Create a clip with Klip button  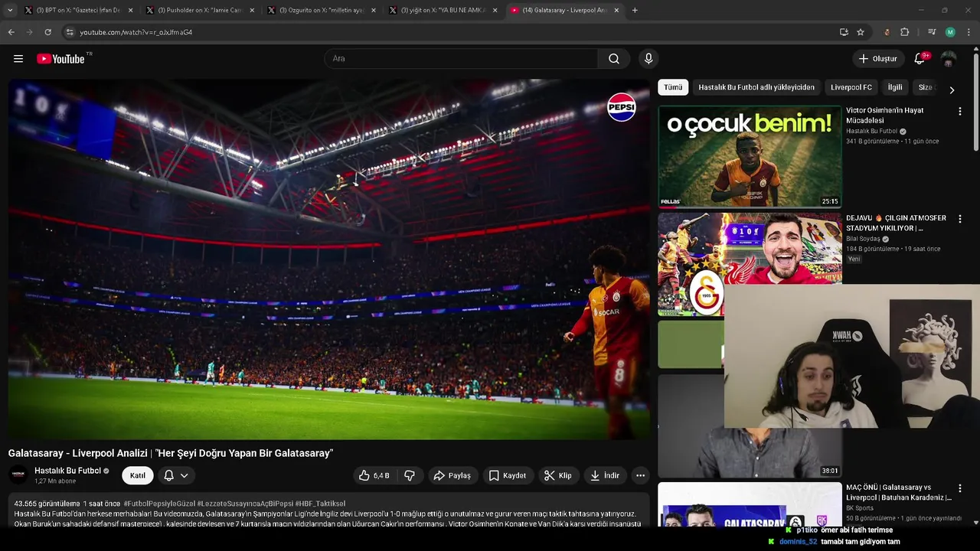coord(557,475)
